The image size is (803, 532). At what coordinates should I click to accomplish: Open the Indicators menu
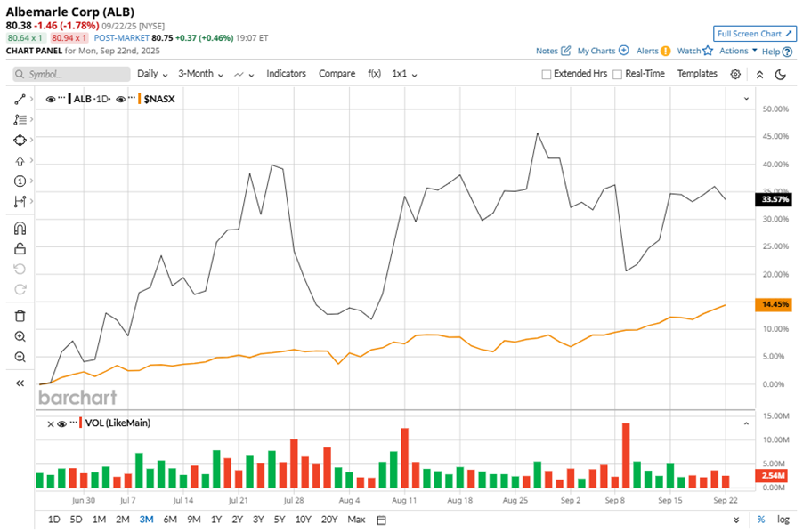coord(286,74)
